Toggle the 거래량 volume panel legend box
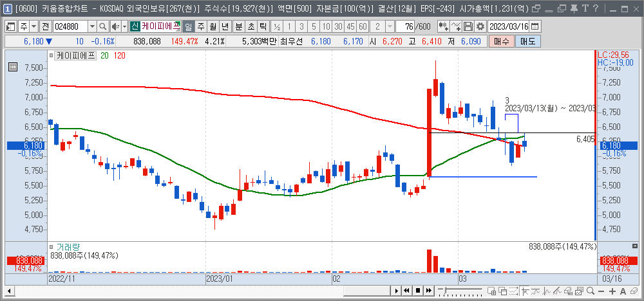 click(52, 247)
